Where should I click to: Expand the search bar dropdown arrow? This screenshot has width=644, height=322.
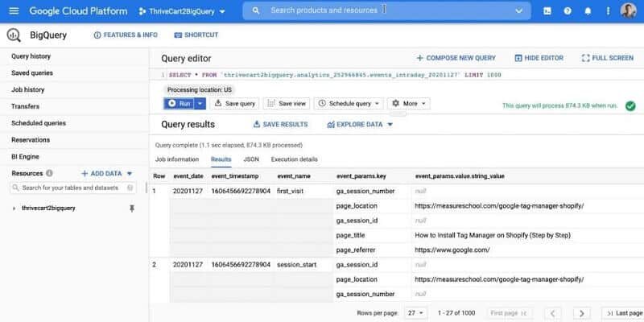(518, 11)
